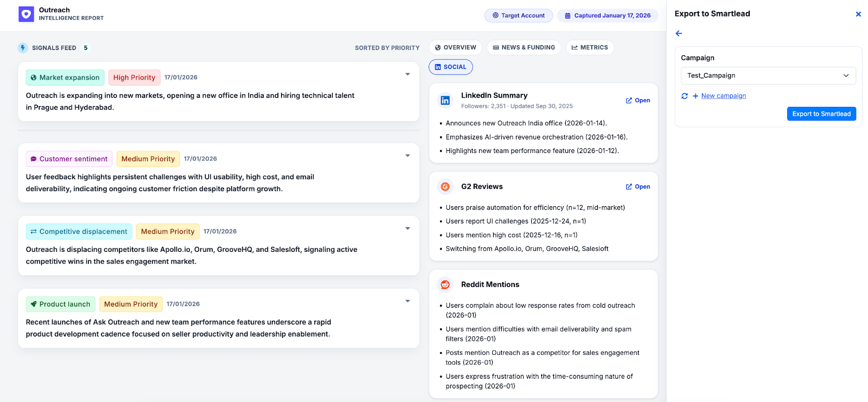Image resolution: width=868 pixels, height=402 pixels.
Task: Click the G2 logo icon
Action: click(x=445, y=187)
